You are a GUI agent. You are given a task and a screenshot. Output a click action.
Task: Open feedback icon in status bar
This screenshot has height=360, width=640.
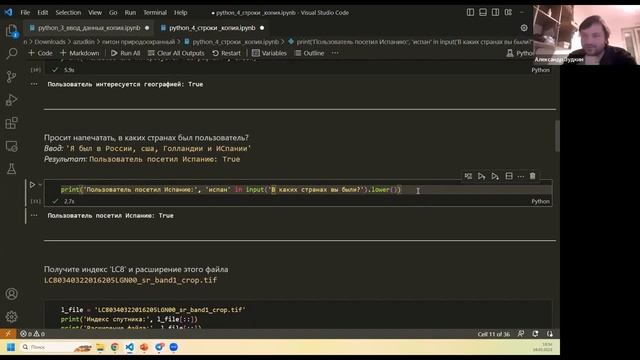point(521,334)
